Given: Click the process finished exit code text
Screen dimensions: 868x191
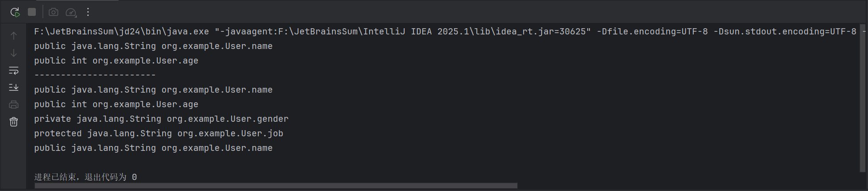Looking at the screenshot, I should 86,177.
